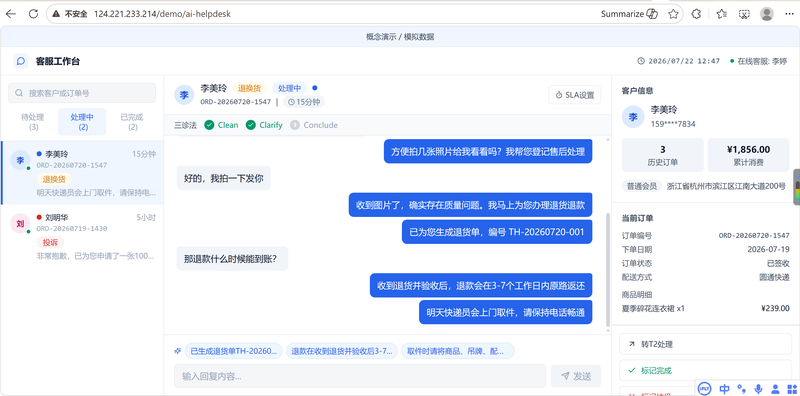Click the 在线客服: 李婷 status
The height and width of the screenshot is (396, 800).
[x=758, y=61]
